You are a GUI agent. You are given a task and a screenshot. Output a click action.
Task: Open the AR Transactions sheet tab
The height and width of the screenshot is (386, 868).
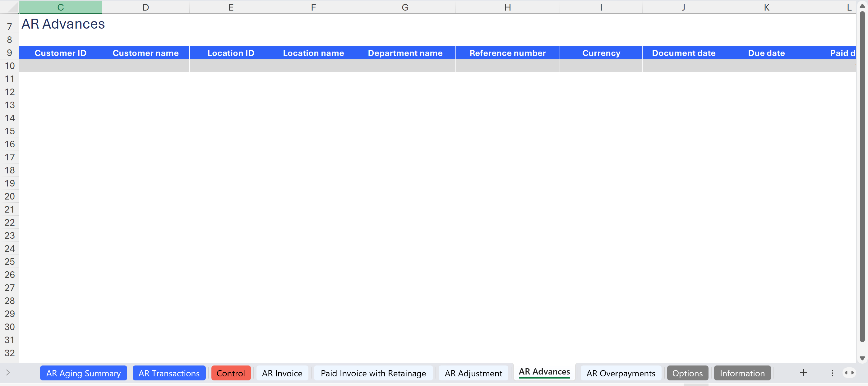pos(169,373)
